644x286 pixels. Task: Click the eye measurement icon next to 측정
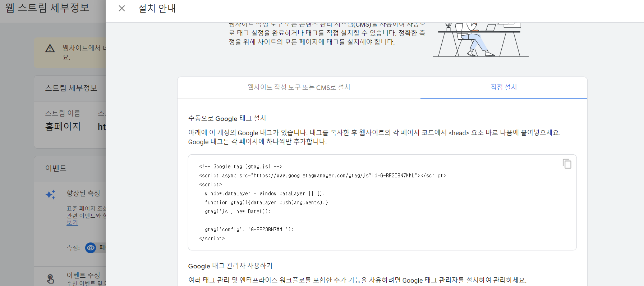coord(91,248)
